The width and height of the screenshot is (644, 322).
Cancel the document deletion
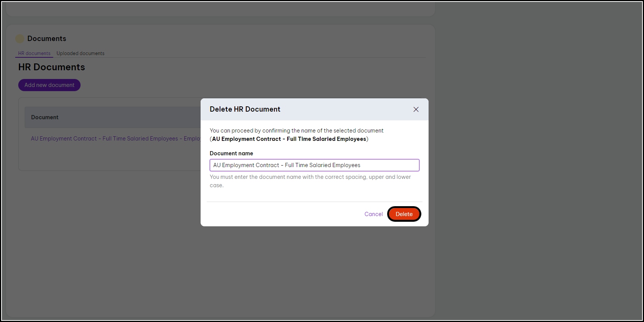click(x=373, y=214)
